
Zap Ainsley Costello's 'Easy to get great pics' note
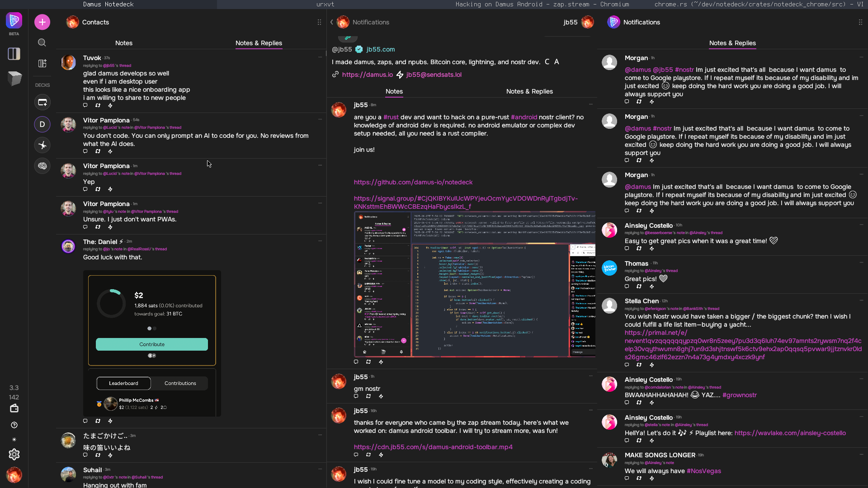652,249
